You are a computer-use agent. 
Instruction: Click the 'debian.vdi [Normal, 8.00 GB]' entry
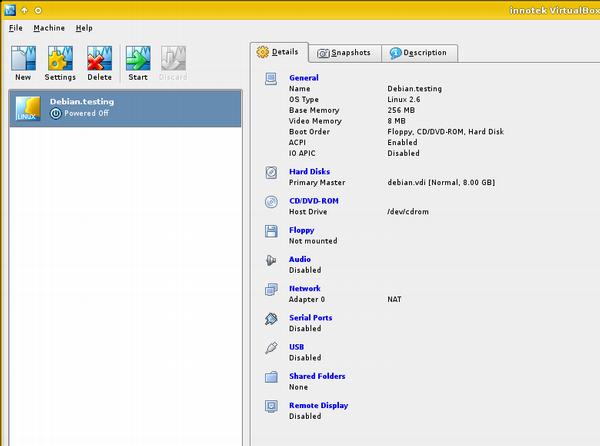pos(441,182)
